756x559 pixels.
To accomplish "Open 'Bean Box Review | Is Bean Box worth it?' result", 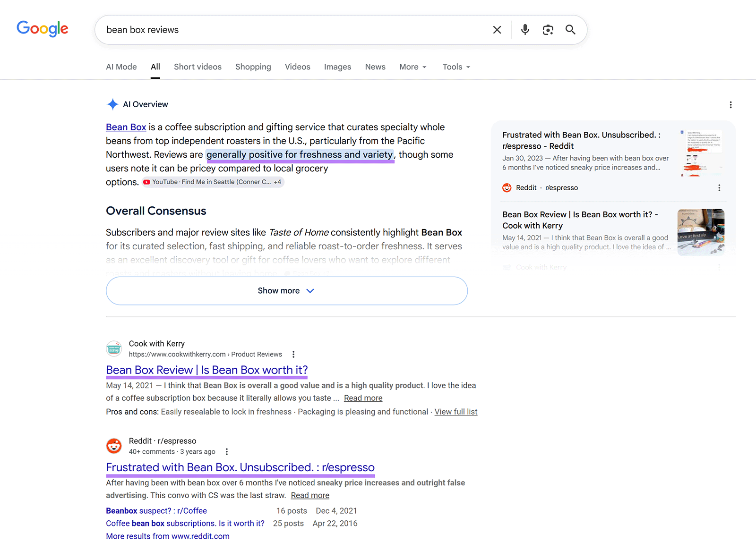I will [207, 370].
